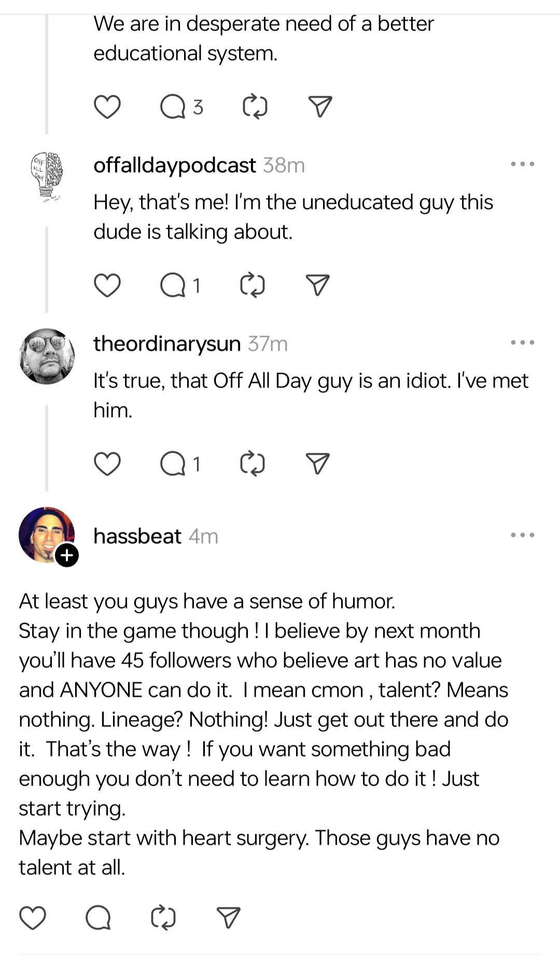The height and width of the screenshot is (957, 560).
Task: View theordinarysun's profile picture
Action: [x=47, y=356]
